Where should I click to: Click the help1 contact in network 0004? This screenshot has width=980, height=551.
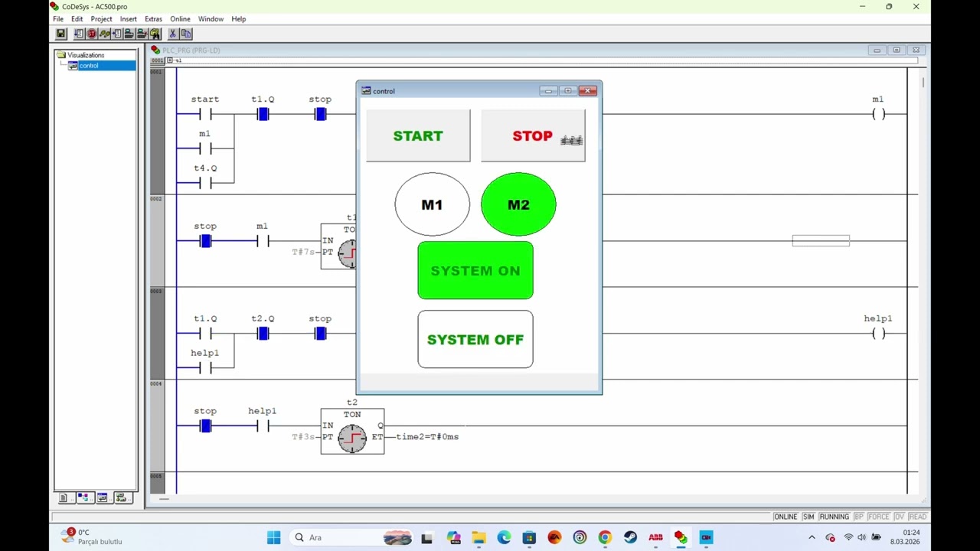263,425
